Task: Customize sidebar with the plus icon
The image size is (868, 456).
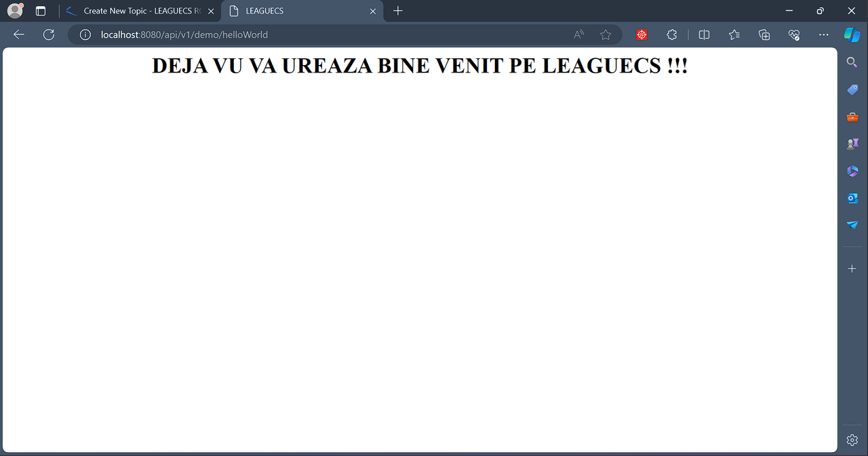Action: tap(852, 269)
